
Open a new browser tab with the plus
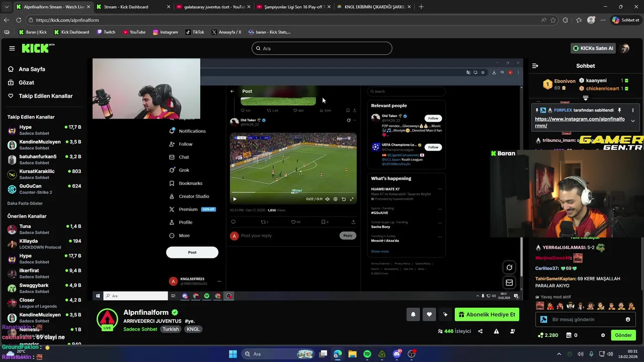(x=421, y=7)
